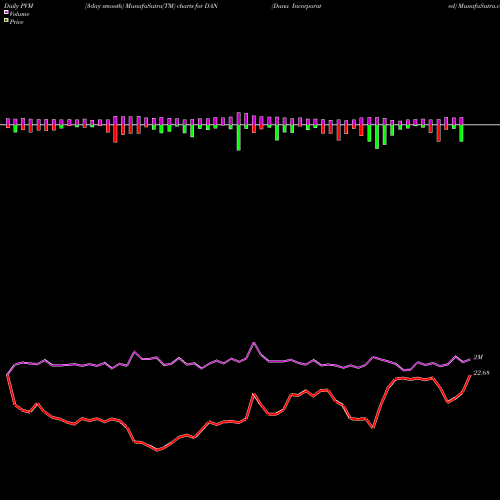Click the '2M' volume line end label
This screenshot has height=500, width=500.
[478, 357]
